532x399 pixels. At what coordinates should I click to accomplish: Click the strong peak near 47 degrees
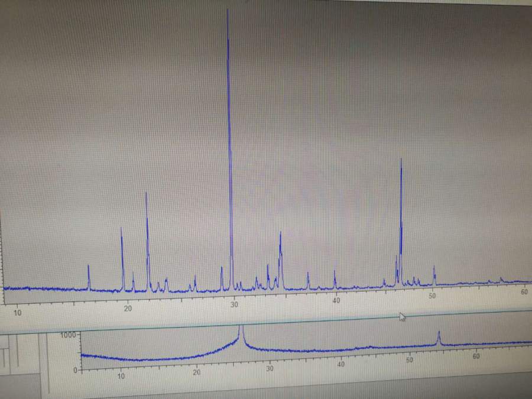coord(401,222)
